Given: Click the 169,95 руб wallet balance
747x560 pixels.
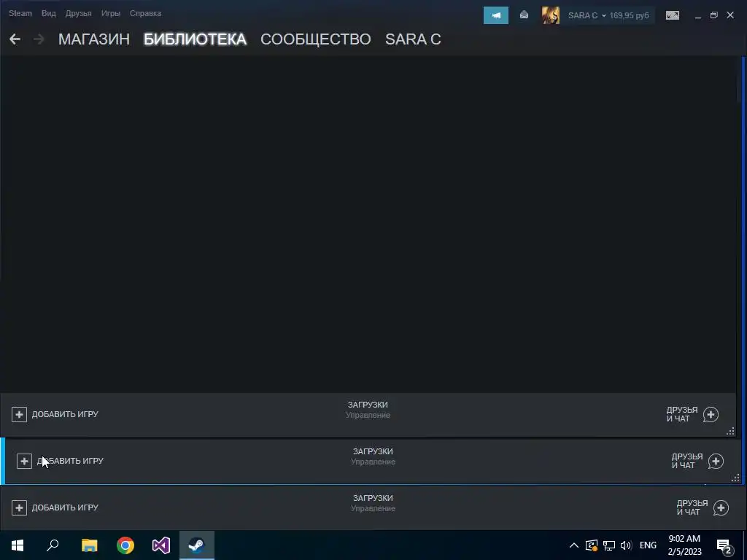Looking at the screenshot, I should point(629,15).
